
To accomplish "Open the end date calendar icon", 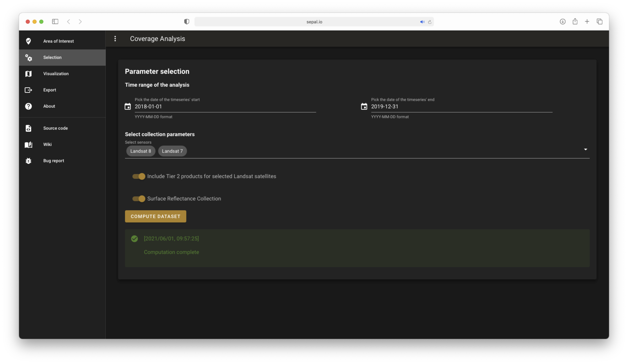I will 364,107.
